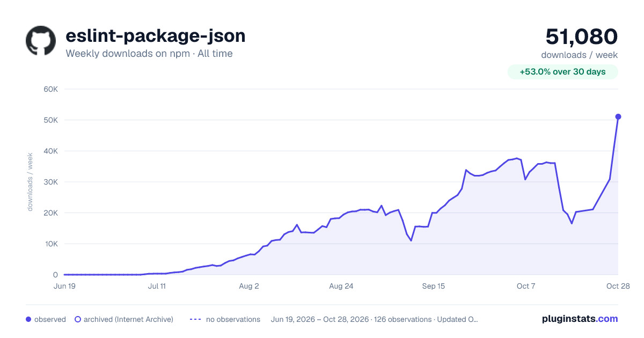The width and height of the screenshot is (644, 338).
Task: Click the Jun 19 x-axis label
Action: click(x=64, y=286)
